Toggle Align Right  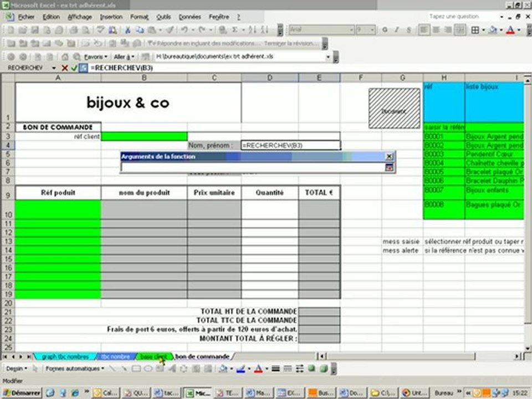[x=448, y=30]
